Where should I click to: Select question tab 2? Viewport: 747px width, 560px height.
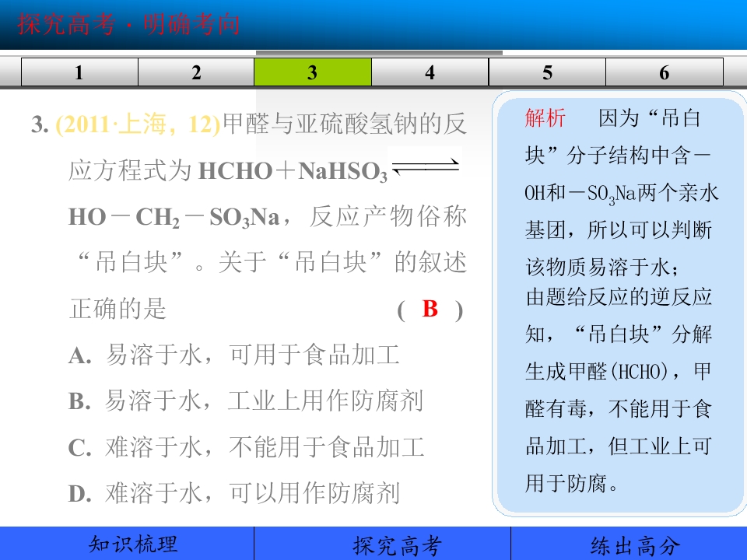[x=196, y=72]
